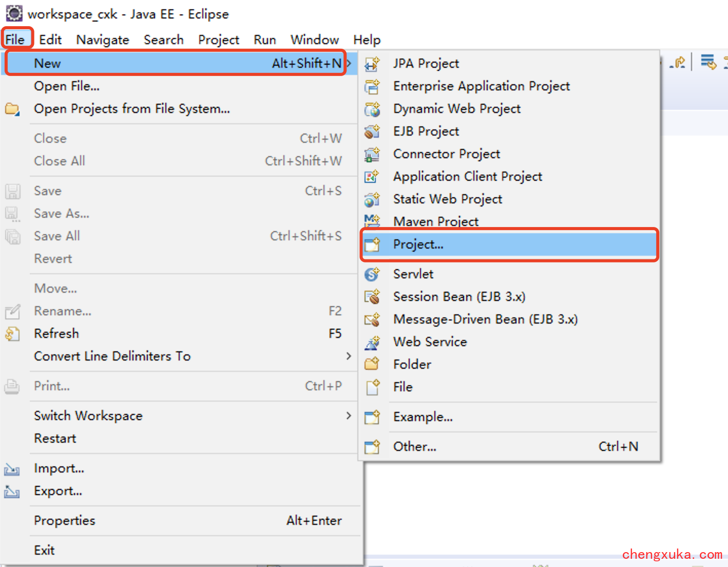
Task: Open the Edit menu
Action: point(50,40)
